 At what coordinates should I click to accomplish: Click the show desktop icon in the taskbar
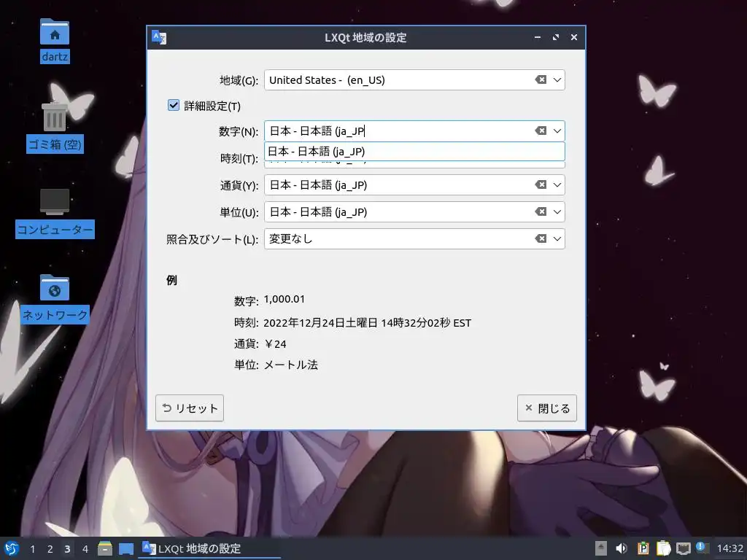point(125,548)
